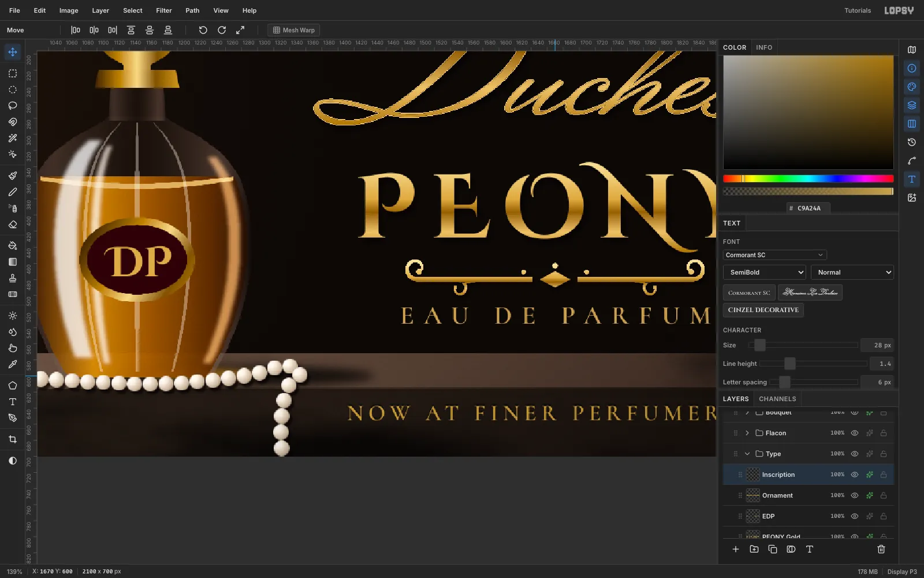This screenshot has height=578, width=924.
Task: Add a new layer with plus icon
Action: tap(736, 549)
